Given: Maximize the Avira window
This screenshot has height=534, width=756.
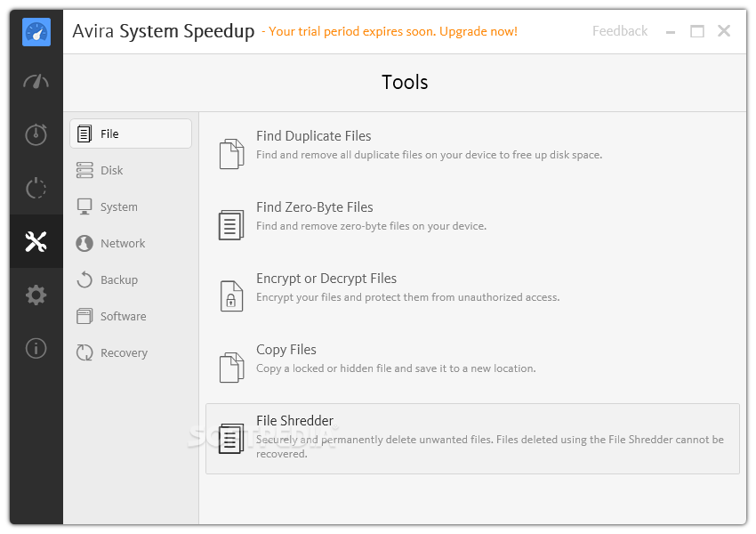Looking at the screenshot, I should pyautogui.click(x=697, y=31).
